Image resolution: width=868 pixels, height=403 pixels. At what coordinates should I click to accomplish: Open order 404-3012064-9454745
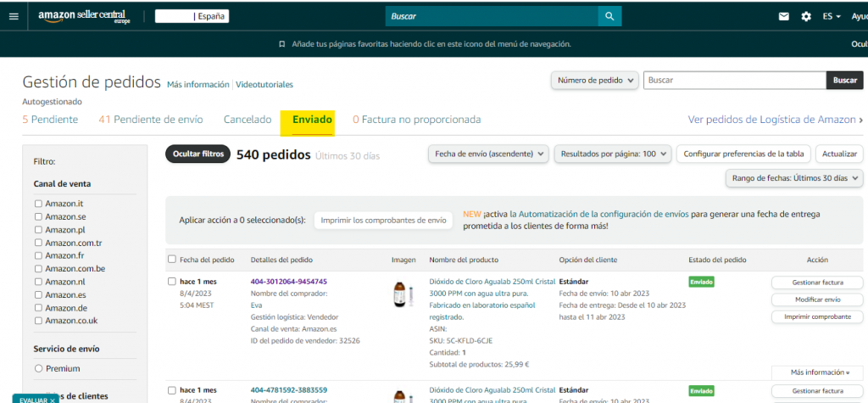click(288, 282)
